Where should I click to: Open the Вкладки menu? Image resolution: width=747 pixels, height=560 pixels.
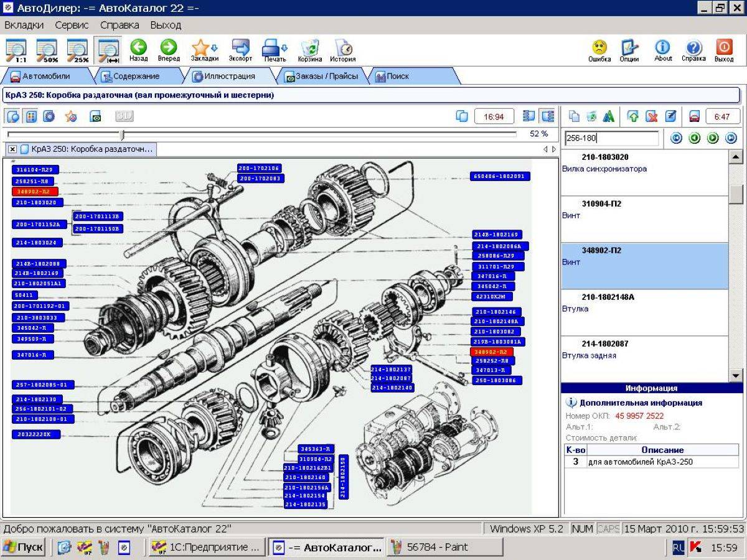pos(24,26)
